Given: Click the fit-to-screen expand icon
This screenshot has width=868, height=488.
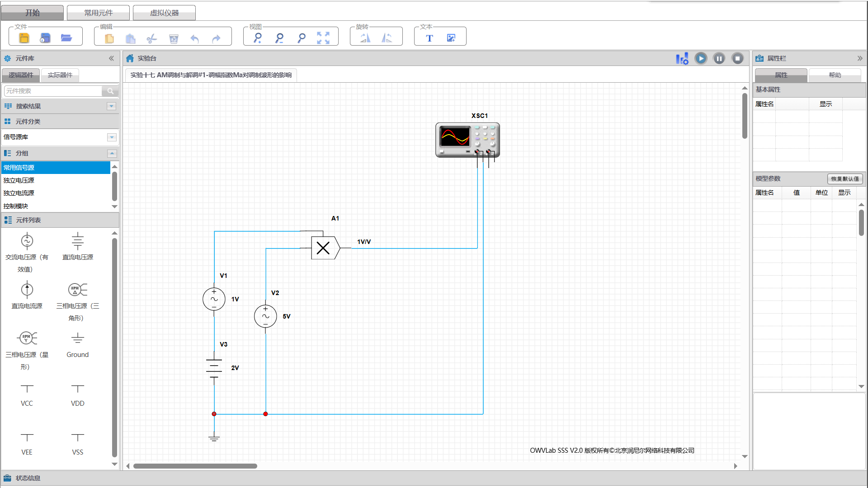Looking at the screenshot, I should pos(323,38).
